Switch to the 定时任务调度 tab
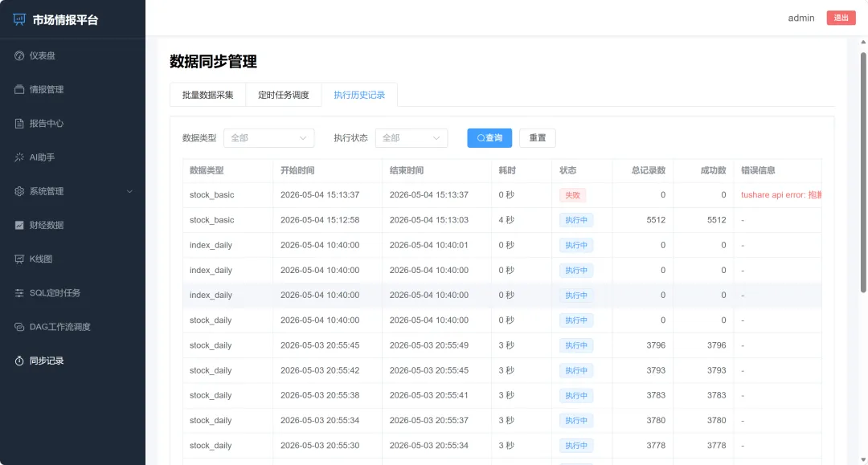Image resolution: width=868 pixels, height=465 pixels. point(284,95)
